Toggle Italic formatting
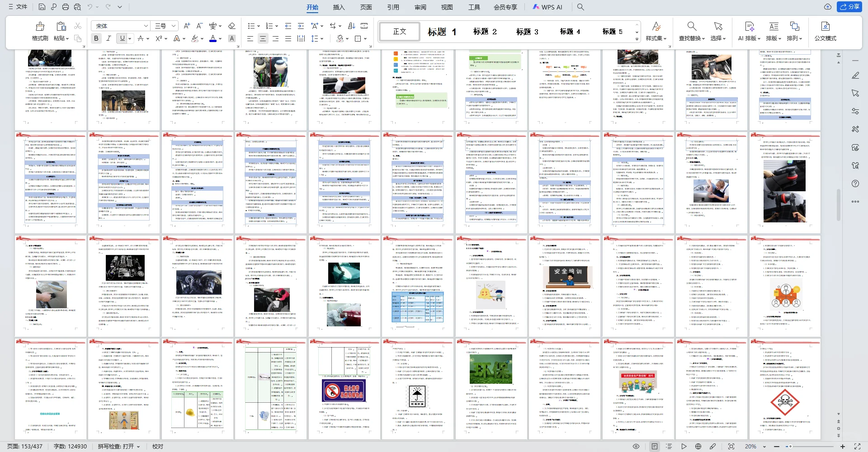Screen dimensions: 868x452 108,38
